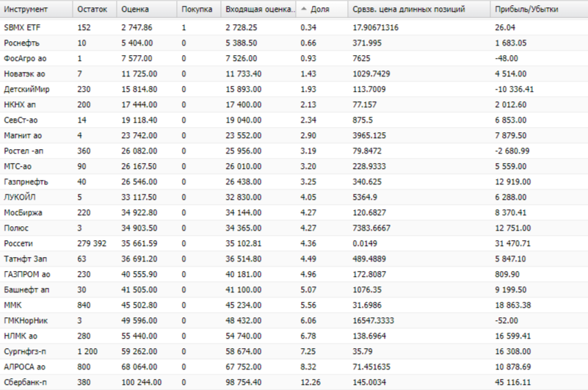Click МосБиржа valuation 34 922.80

click(x=139, y=212)
